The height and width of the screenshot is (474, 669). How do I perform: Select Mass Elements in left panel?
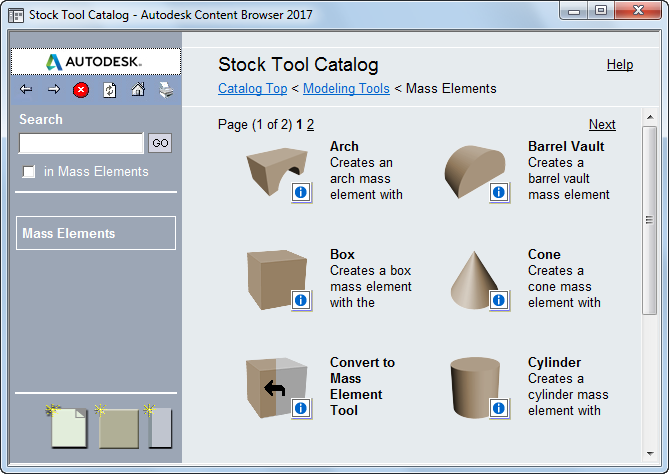[96, 233]
